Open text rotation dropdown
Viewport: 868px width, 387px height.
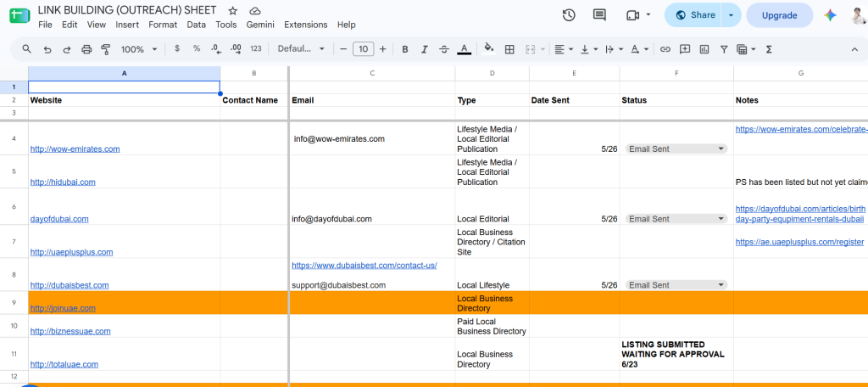(x=639, y=49)
